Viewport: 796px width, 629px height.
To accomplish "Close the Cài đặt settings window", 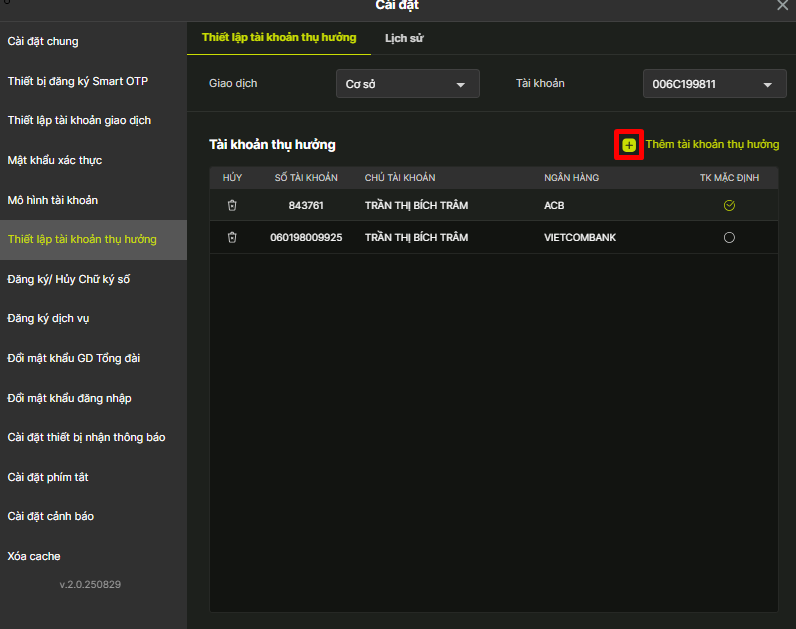I will pos(782,6).
